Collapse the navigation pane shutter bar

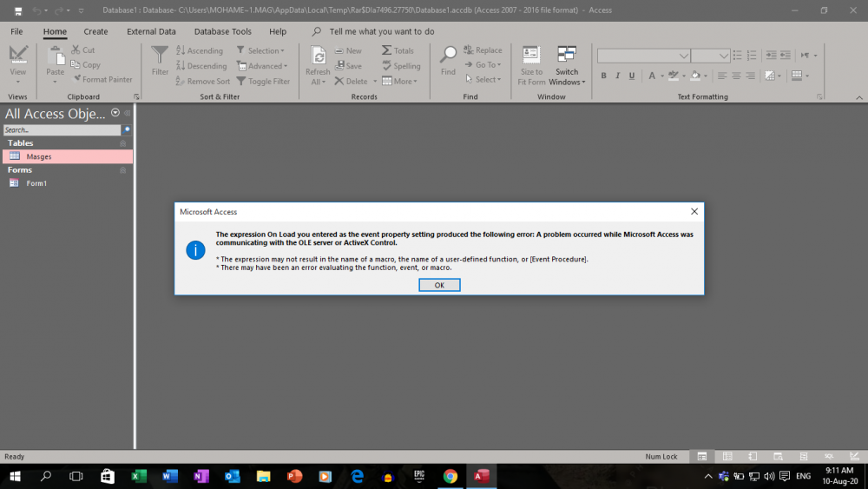pyautogui.click(x=128, y=113)
